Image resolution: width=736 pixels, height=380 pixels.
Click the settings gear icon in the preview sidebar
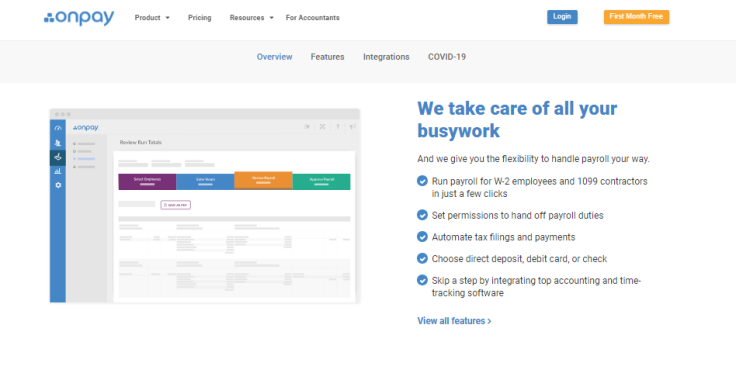click(x=58, y=185)
